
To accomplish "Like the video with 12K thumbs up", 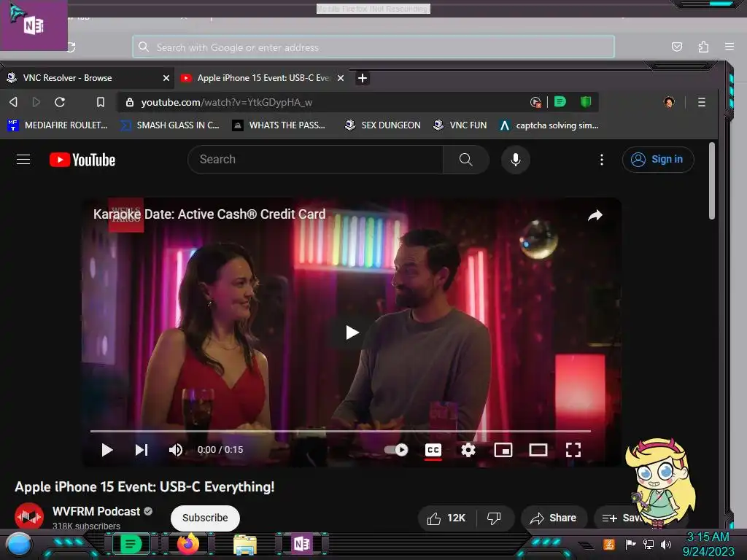I will (x=446, y=518).
